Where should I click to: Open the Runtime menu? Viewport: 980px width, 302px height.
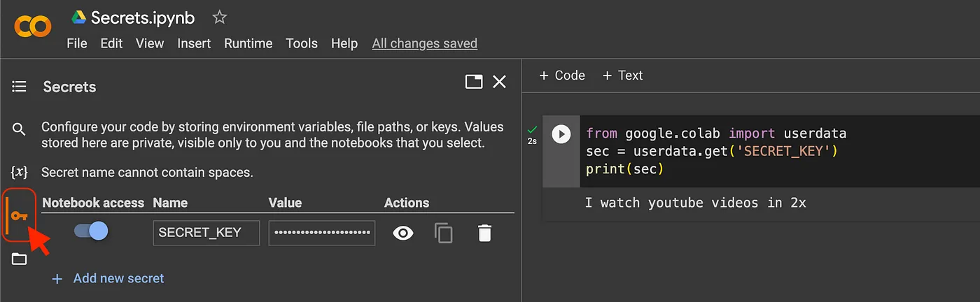tap(248, 43)
